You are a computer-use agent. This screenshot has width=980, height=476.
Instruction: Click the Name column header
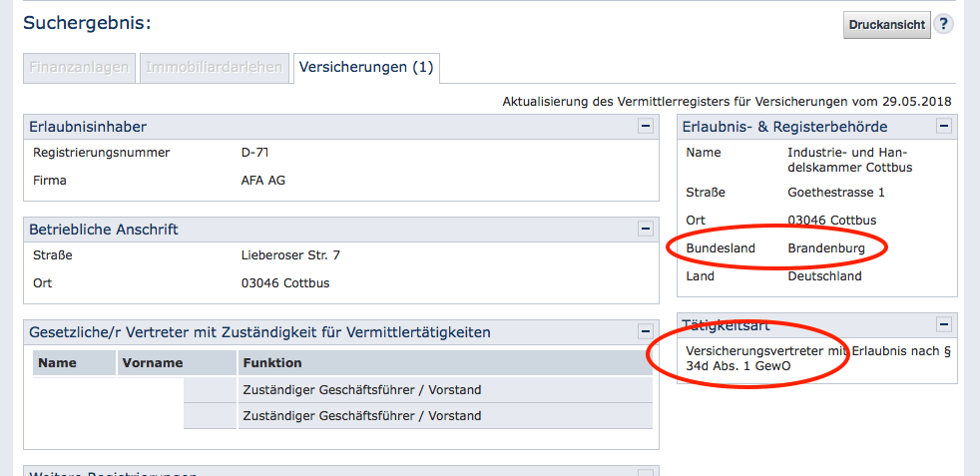(57, 363)
